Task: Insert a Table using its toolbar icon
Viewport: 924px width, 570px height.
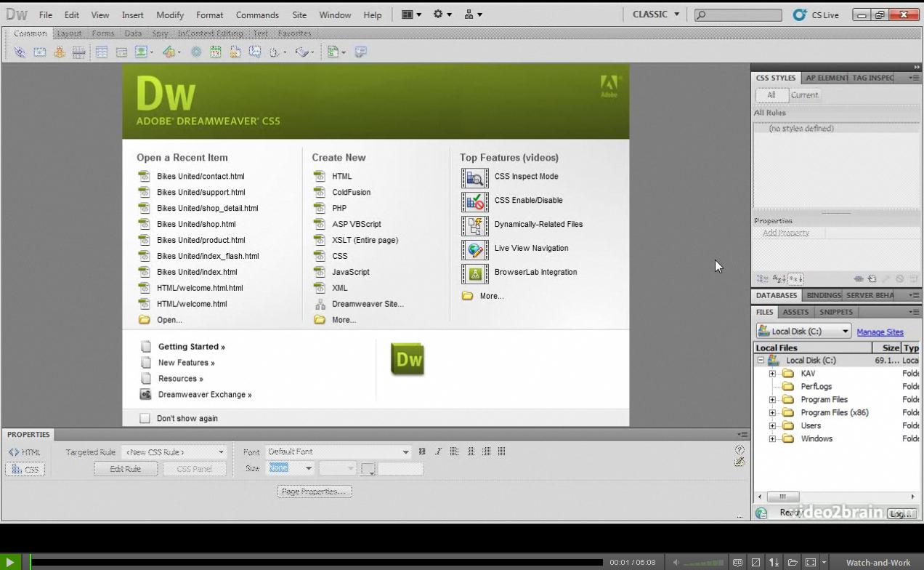Action: (x=100, y=52)
